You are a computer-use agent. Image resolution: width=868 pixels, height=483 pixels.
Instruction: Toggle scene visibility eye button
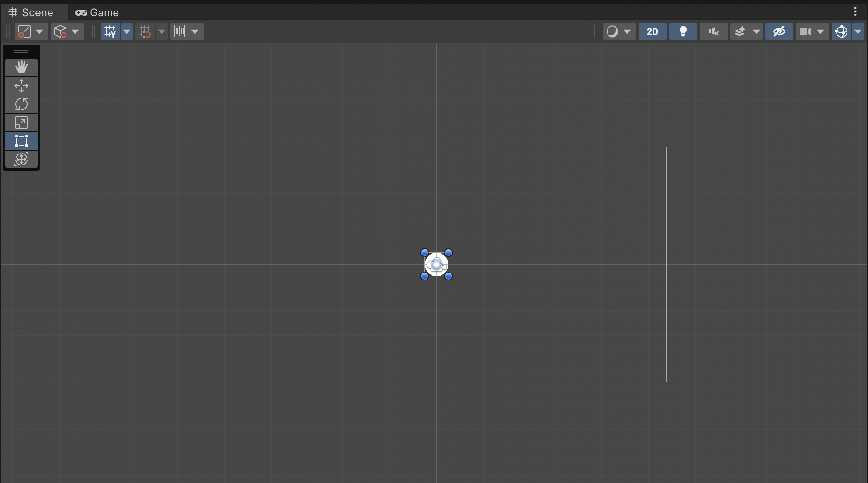(779, 31)
